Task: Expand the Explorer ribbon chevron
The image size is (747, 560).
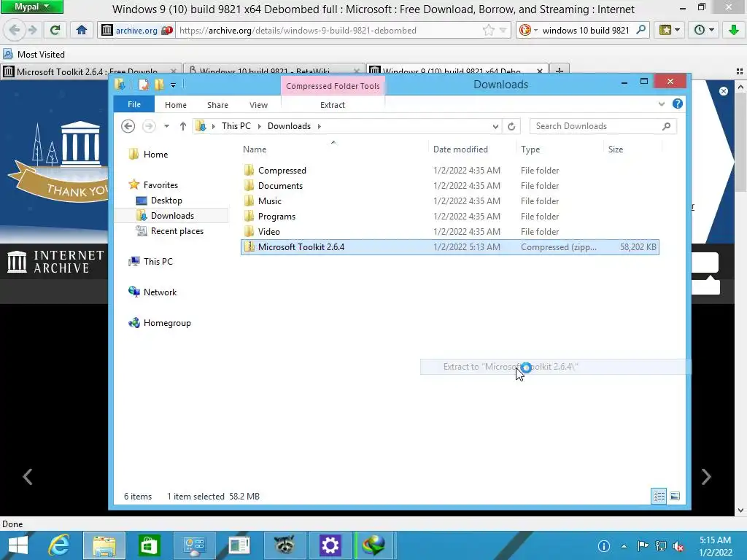Action: (661, 104)
